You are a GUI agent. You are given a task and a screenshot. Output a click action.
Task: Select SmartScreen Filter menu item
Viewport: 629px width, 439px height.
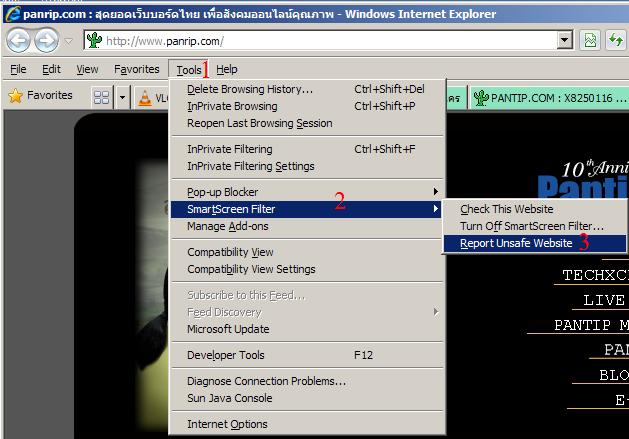307,209
